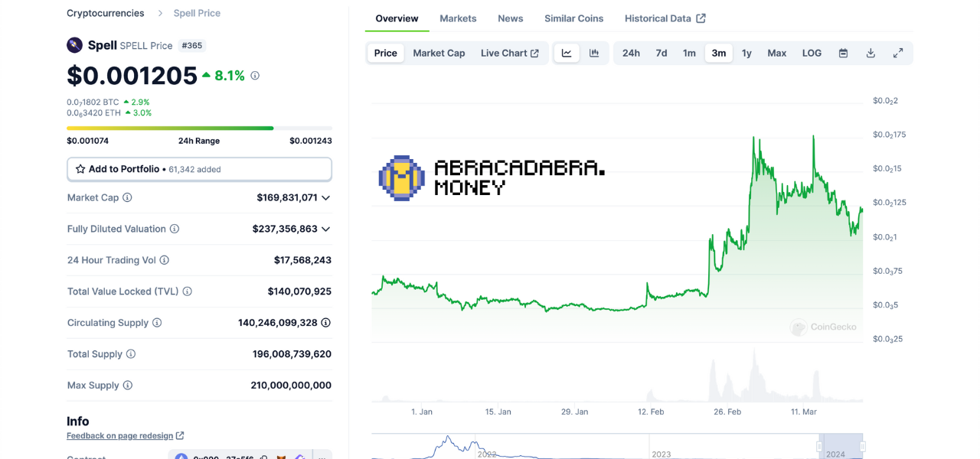Click the info icon beside Market Cap
The image size is (980, 459).
[x=127, y=197]
